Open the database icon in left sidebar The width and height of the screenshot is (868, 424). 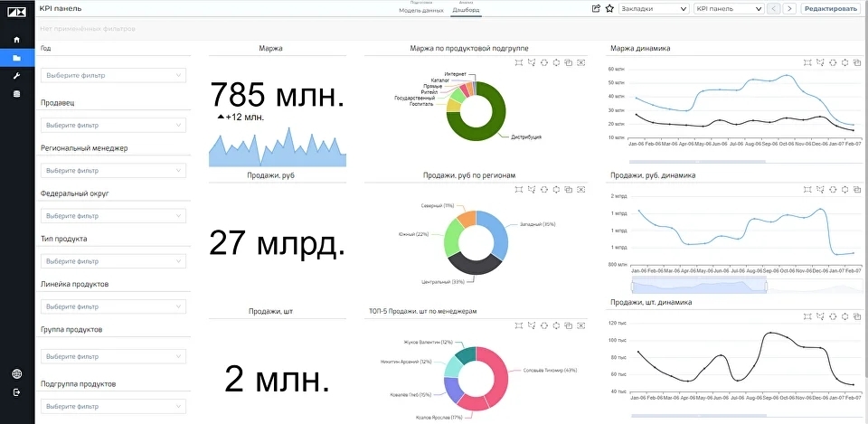[x=16, y=94]
